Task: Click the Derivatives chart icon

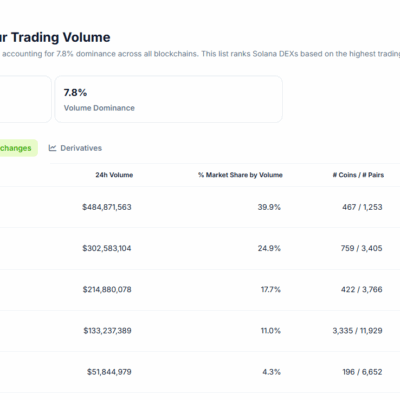Action: coord(52,148)
